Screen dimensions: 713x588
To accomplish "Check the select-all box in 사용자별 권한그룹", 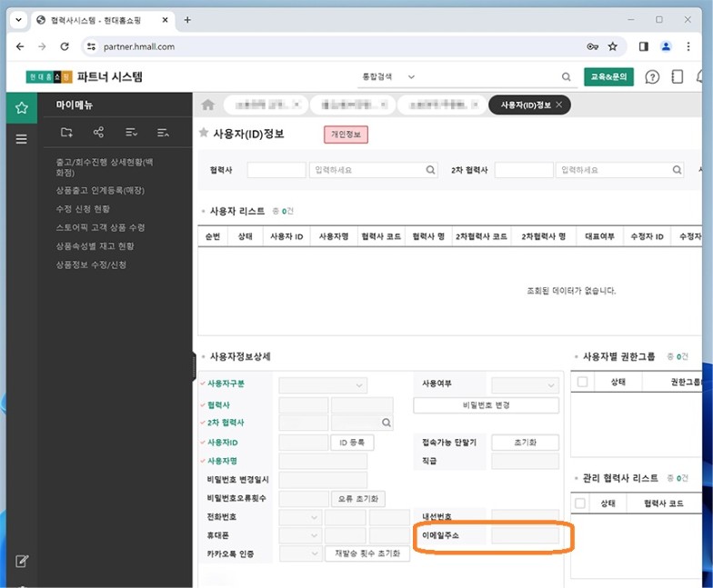I will [x=582, y=382].
